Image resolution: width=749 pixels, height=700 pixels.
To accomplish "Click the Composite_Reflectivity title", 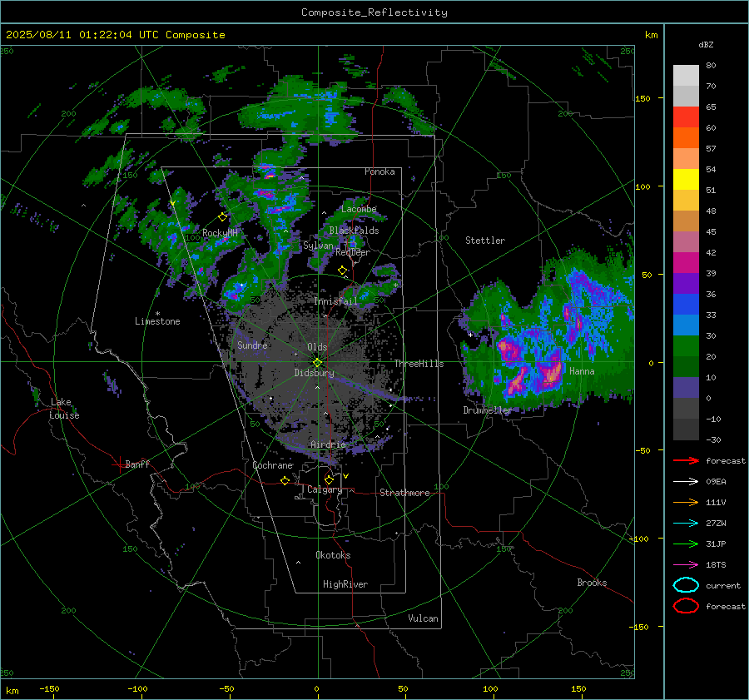I will (374, 12).
